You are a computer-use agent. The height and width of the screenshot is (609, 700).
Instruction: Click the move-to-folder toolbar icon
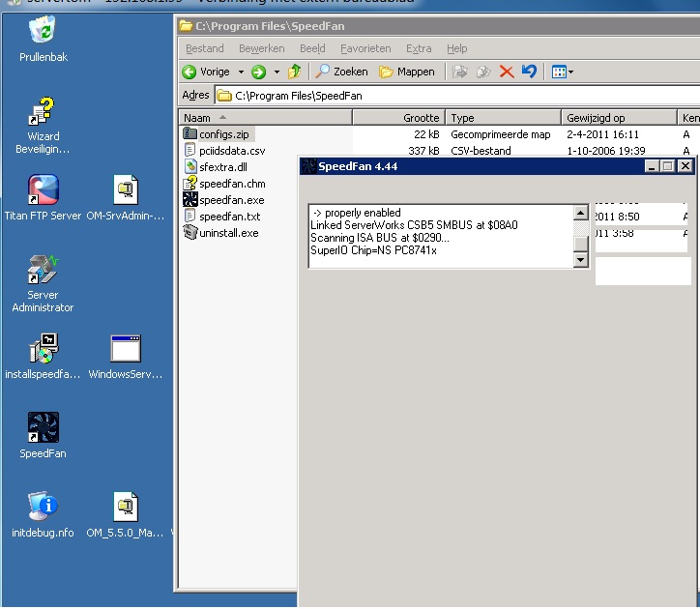tap(460, 72)
